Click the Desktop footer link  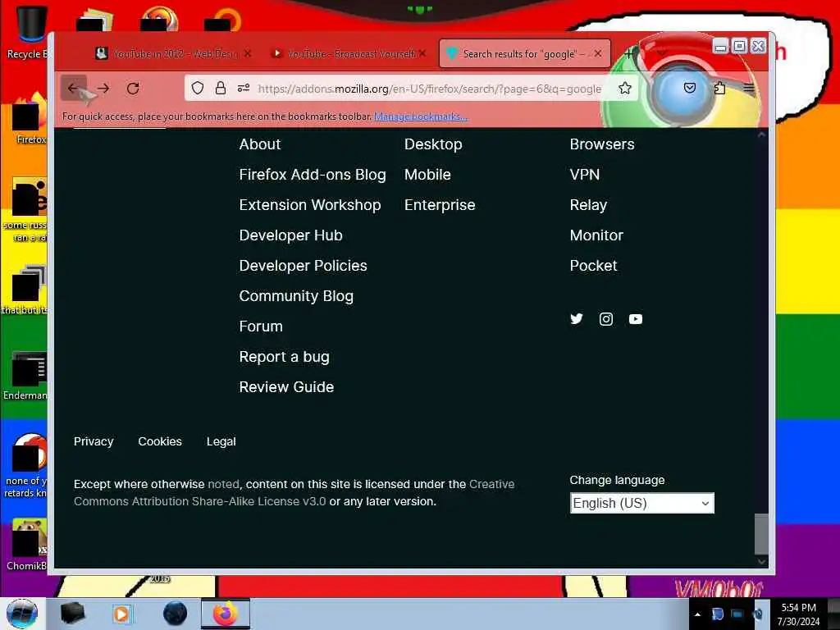pos(433,144)
